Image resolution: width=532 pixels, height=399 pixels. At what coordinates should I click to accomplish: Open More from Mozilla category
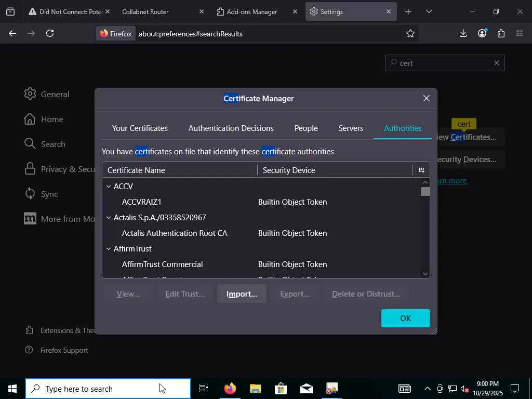coord(59,219)
